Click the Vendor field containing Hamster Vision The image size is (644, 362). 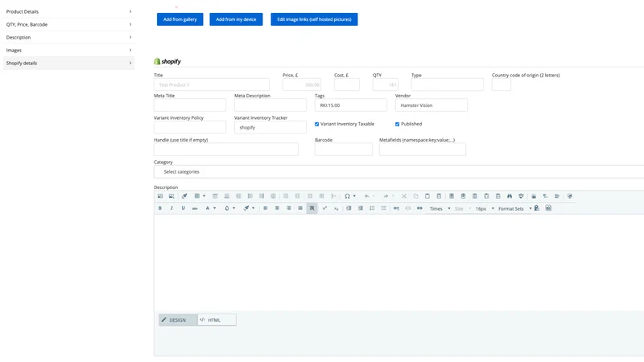point(431,105)
